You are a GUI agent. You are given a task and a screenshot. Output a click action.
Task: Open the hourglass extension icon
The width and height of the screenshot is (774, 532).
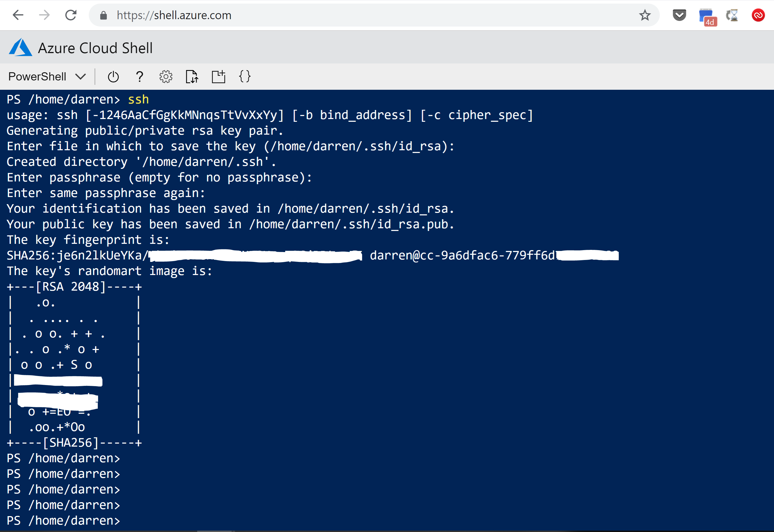pos(732,15)
